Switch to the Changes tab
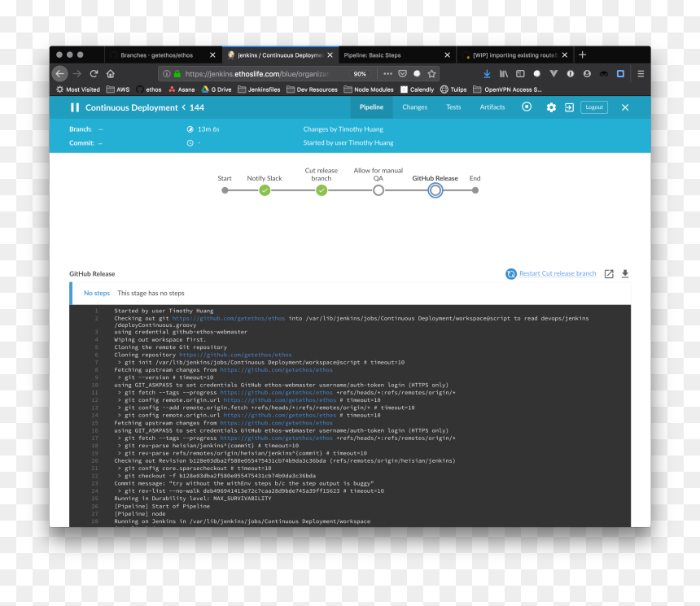700x606 pixels. point(415,107)
